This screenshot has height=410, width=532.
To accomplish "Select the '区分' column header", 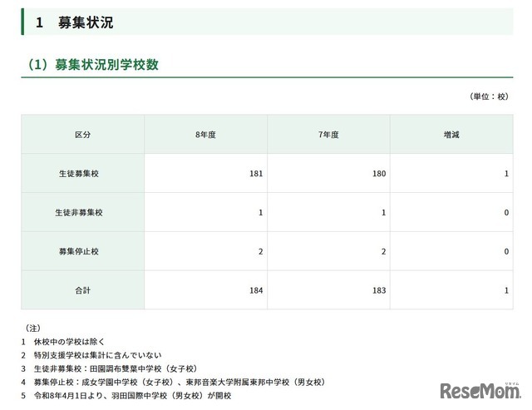I will [x=82, y=135].
